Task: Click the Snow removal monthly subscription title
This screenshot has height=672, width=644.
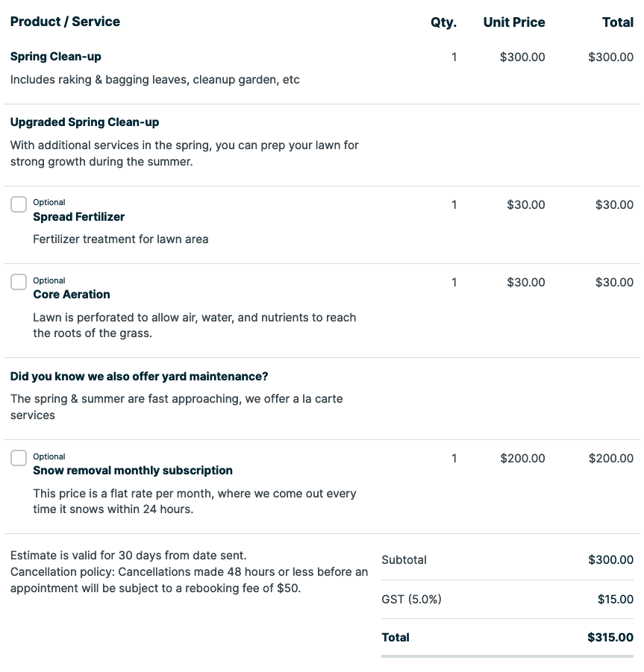Action: (x=133, y=471)
